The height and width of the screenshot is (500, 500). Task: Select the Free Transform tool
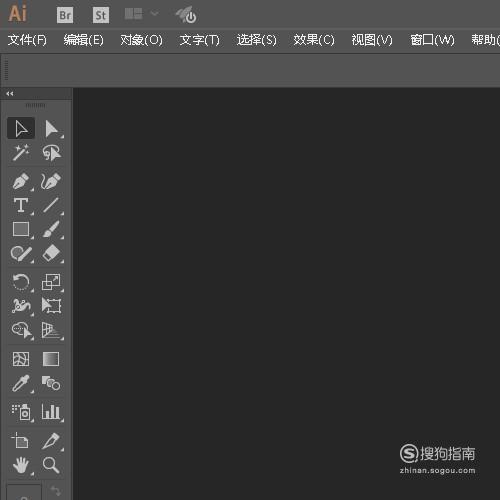click(x=51, y=306)
